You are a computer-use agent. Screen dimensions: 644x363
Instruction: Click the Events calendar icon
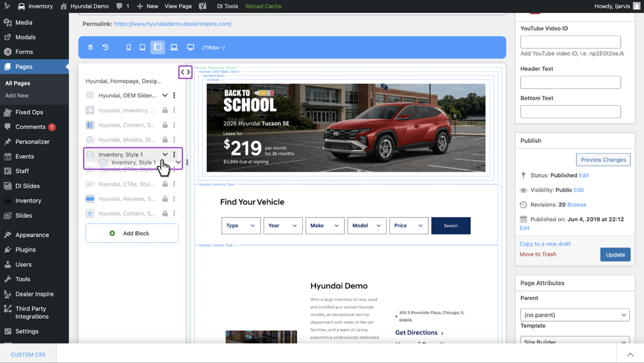8,156
